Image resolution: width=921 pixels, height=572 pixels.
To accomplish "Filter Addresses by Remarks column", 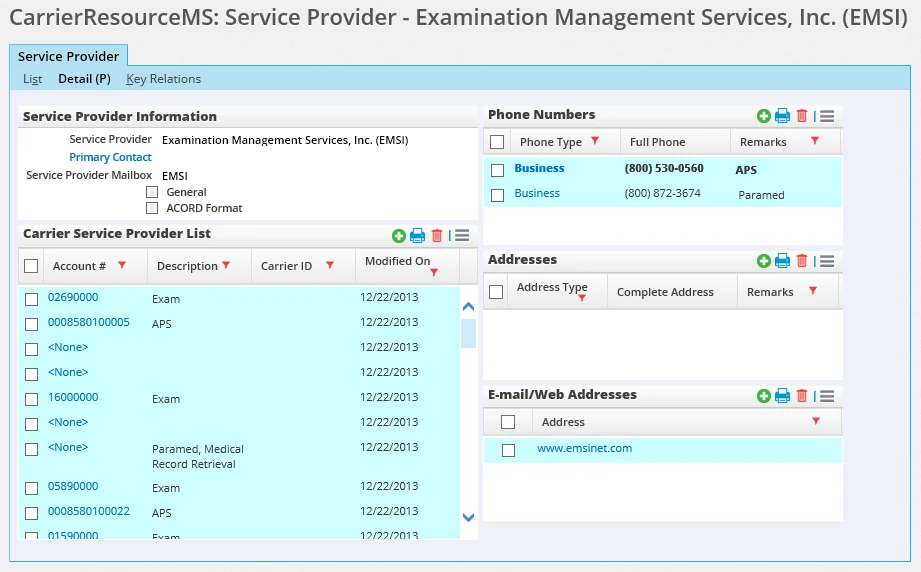I will [x=813, y=291].
